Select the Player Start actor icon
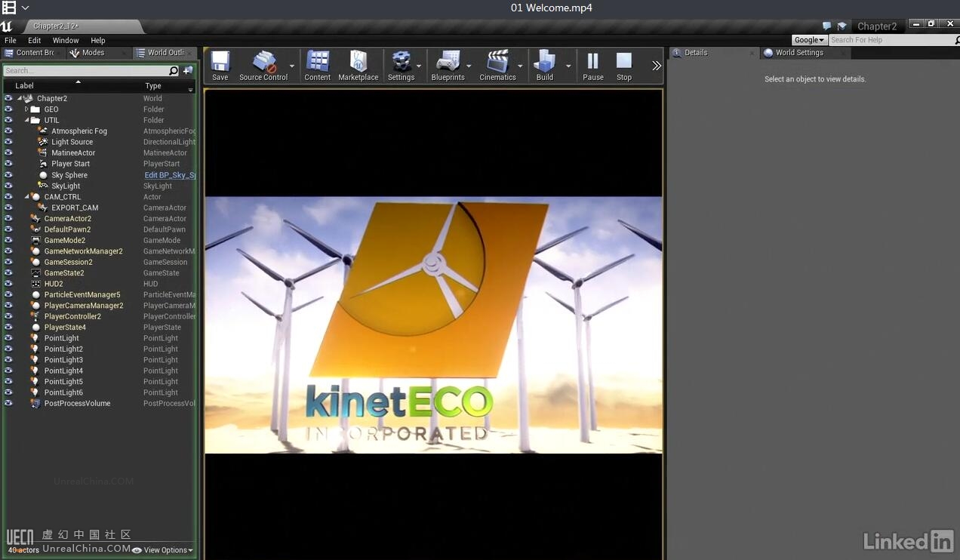960x560 pixels. click(x=43, y=164)
